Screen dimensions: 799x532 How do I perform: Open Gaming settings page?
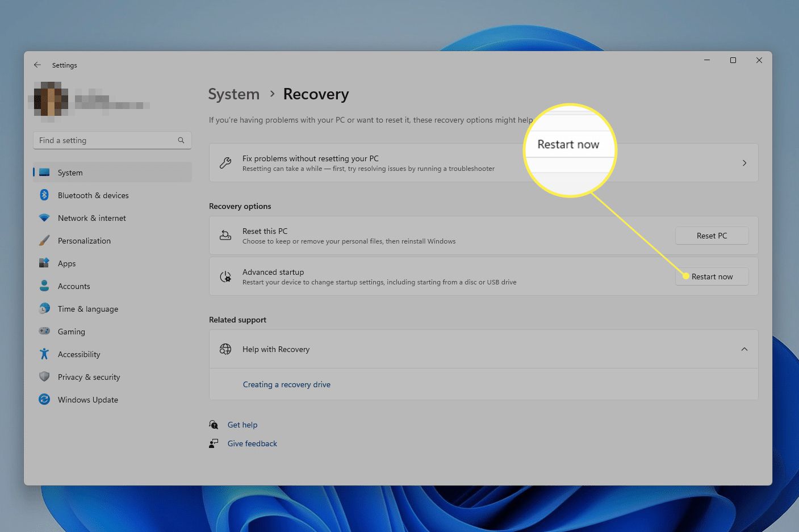[112, 332]
